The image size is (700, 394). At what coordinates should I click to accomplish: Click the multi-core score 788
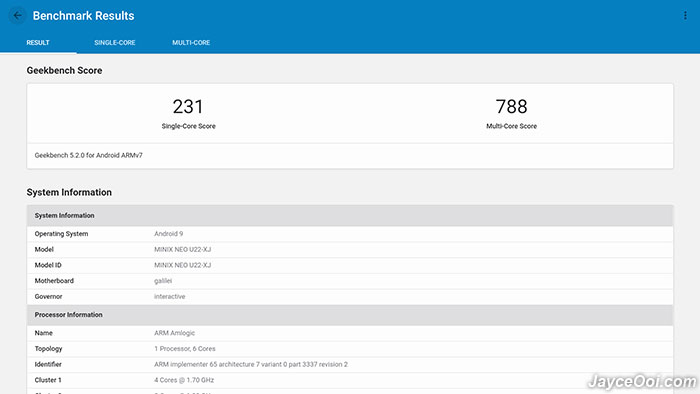[x=512, y=107]
